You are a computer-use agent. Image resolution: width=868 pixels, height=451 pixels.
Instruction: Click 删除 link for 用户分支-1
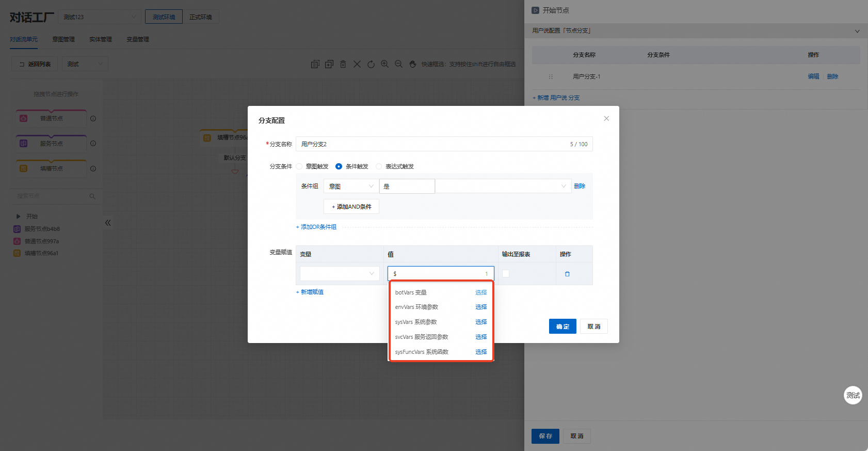(833, 76)
